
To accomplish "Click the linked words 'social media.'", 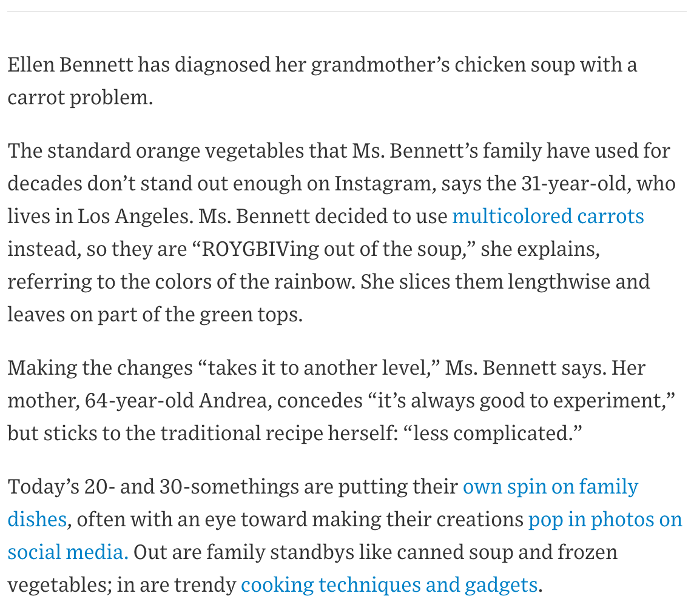I will point(67,552).
